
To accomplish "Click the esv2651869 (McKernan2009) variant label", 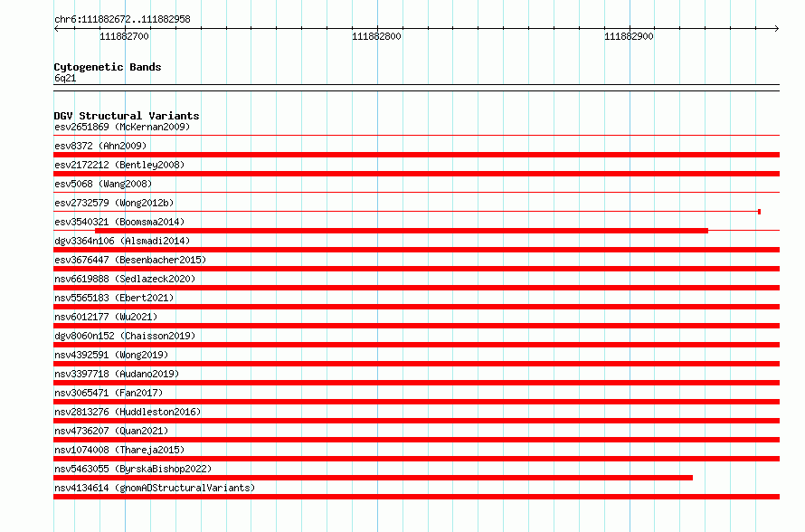I will tap(122, 127).
